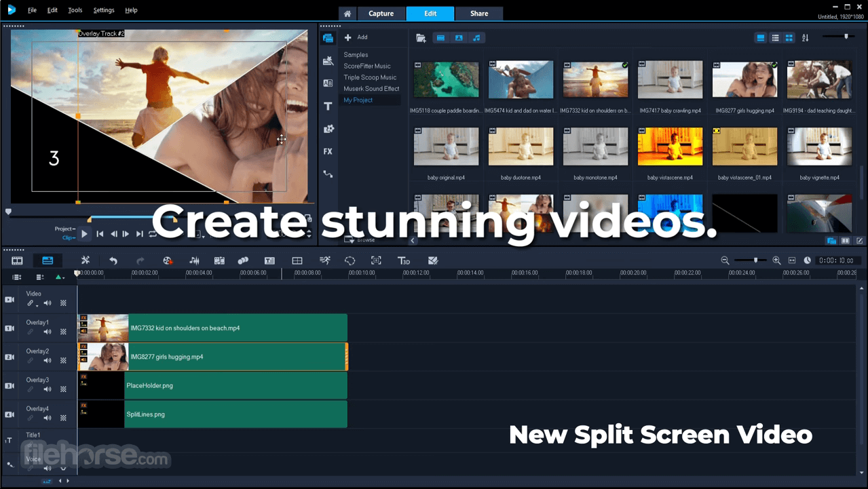This screenshot has width=868, height=489.
Task: Select the PlaceHolder.png clip on Overlay3
Action: (212, 385)
